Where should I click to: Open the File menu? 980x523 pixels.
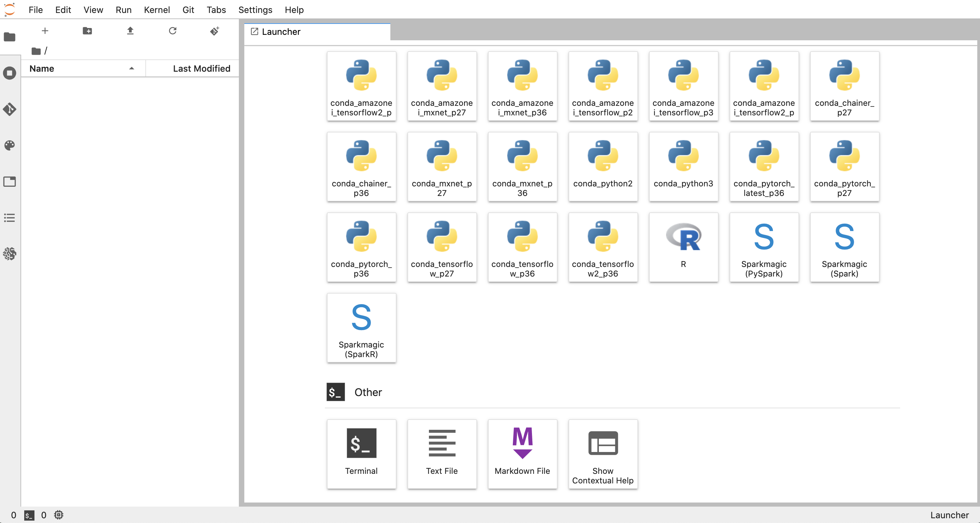click(x=36, y=10)
